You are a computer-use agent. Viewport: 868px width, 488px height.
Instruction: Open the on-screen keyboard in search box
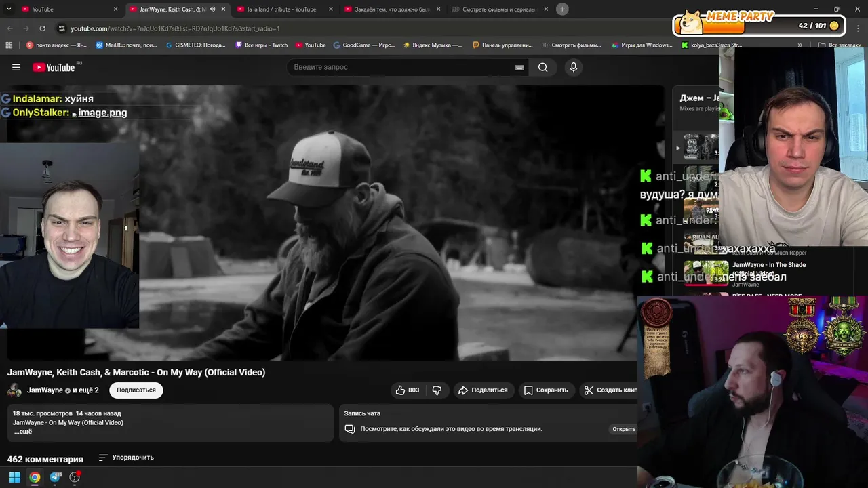tap(519, 68)
